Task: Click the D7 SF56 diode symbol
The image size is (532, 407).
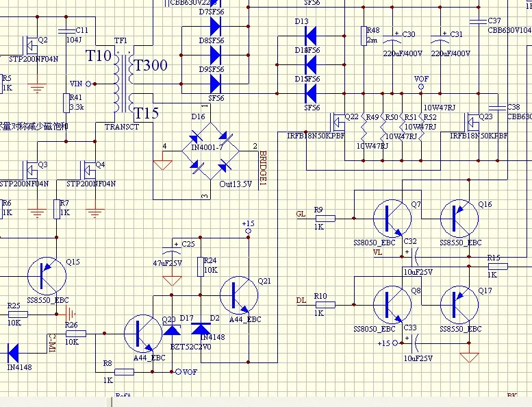Action: pyautogui.click(x=216, y=26)
